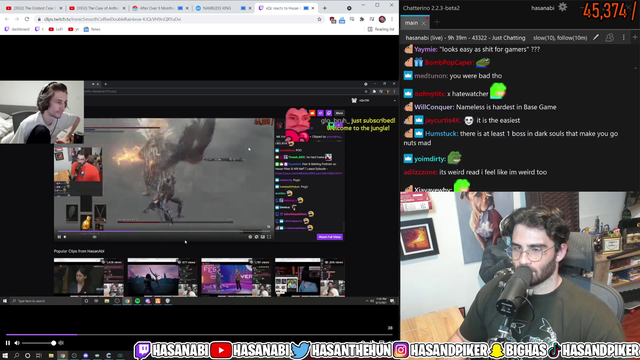Select the 'main' tab in Chatterino

coord(411,23)
